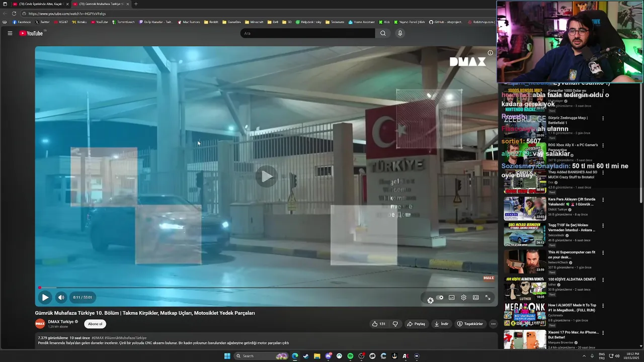Open the Twitter bookmark
This screenshot has width=644, height=362.
tap(42, 22)
